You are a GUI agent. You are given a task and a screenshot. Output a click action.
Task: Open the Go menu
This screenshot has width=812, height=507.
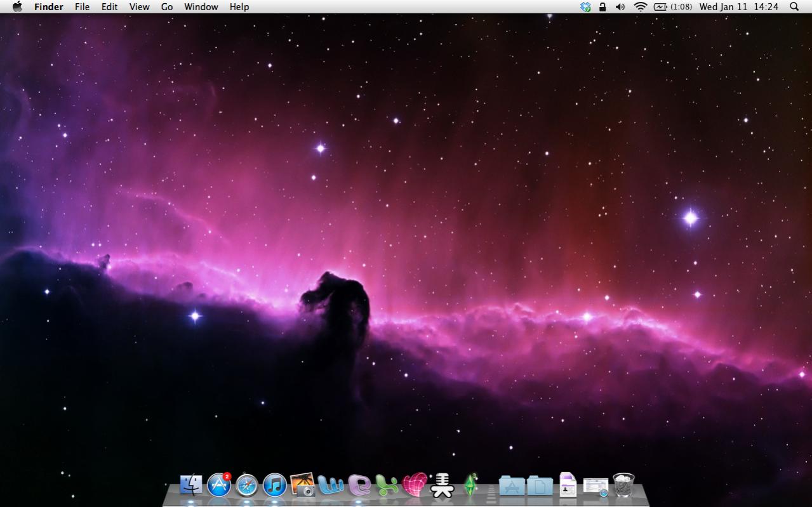pos(167,7)
